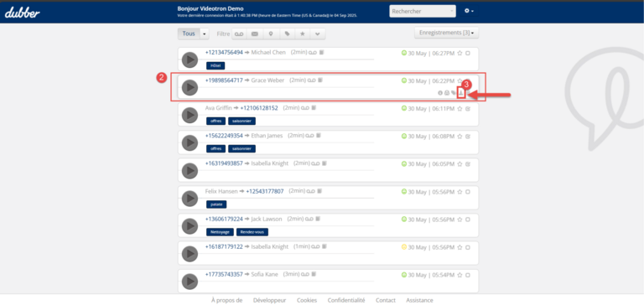Open the Assistance footer link

(420, 301)
